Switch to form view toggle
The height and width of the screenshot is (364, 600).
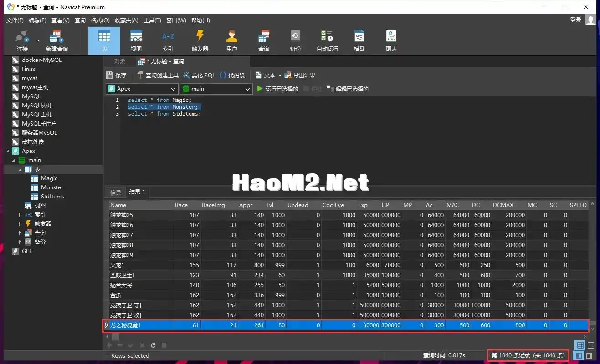click(x=590, y=345)
